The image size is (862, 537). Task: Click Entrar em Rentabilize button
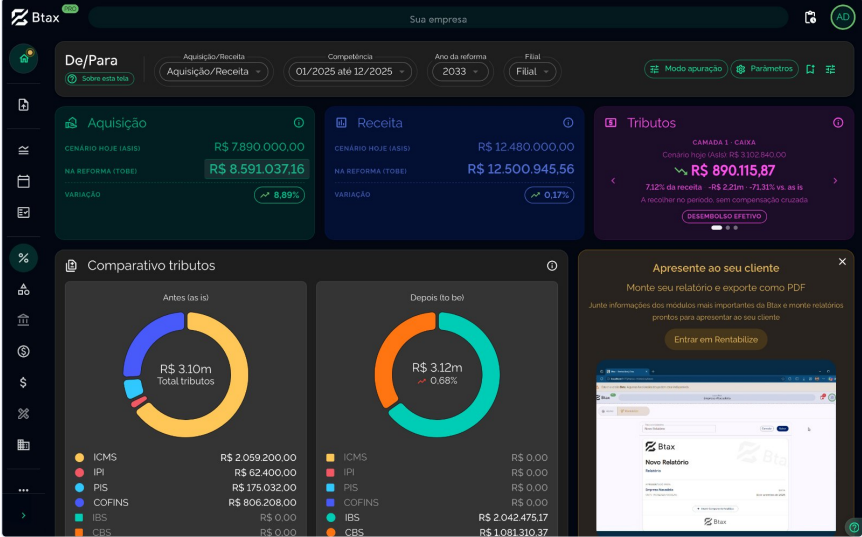[716, 340]
